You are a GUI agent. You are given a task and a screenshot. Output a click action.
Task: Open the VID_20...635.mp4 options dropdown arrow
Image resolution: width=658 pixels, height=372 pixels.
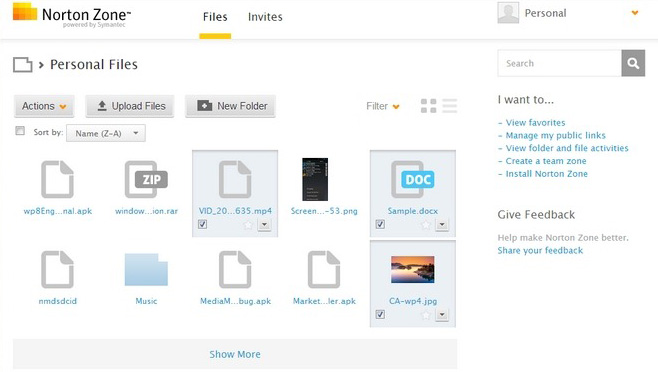(x=264, y=225)
